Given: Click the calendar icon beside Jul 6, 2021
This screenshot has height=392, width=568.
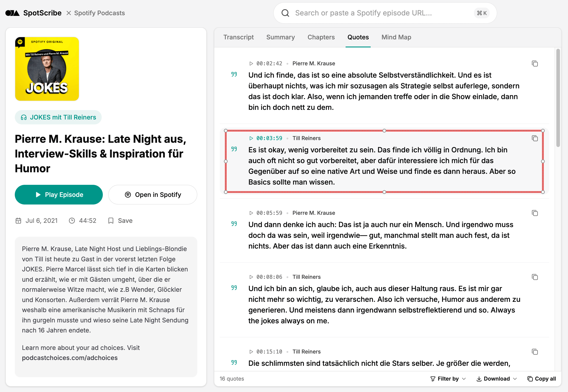Looking at the screenshot, I should click(x=18, y=221).
